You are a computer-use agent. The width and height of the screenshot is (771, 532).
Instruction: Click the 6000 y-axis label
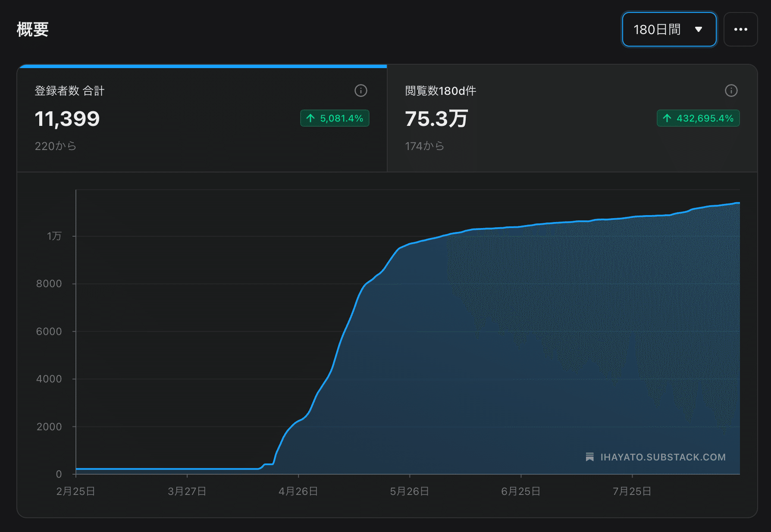point(49,332)
